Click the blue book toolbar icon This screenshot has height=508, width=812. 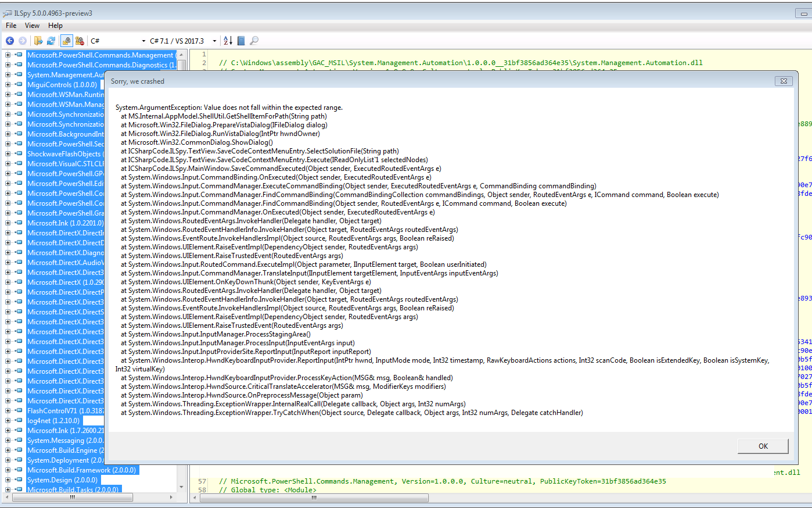241,41
